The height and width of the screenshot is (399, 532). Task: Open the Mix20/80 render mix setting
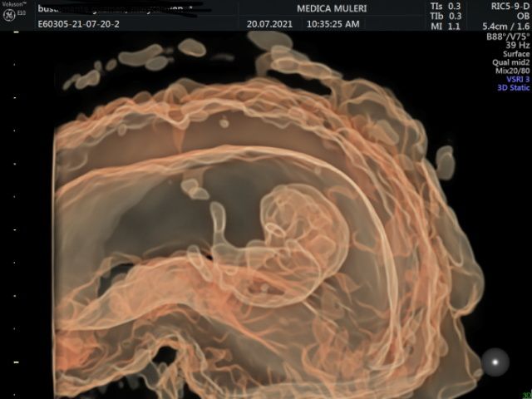pyautogui.click(x=512, y=71)
